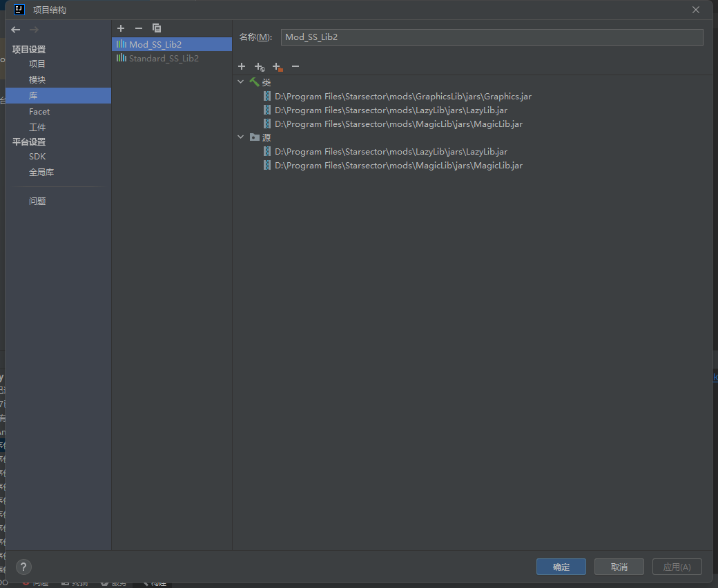The height and width of the screenshot is (588, 718).
Task: Click the library name input field
Action: pyautogui.click(x=492, y=37)
